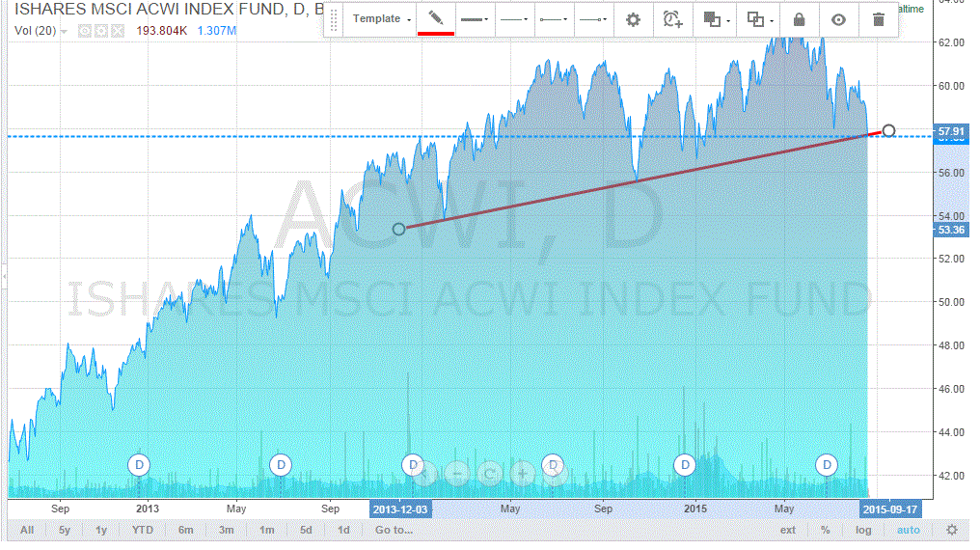The image size is (980, 550).
Task: Toggle percentage scale (%)
Action: 826,530
